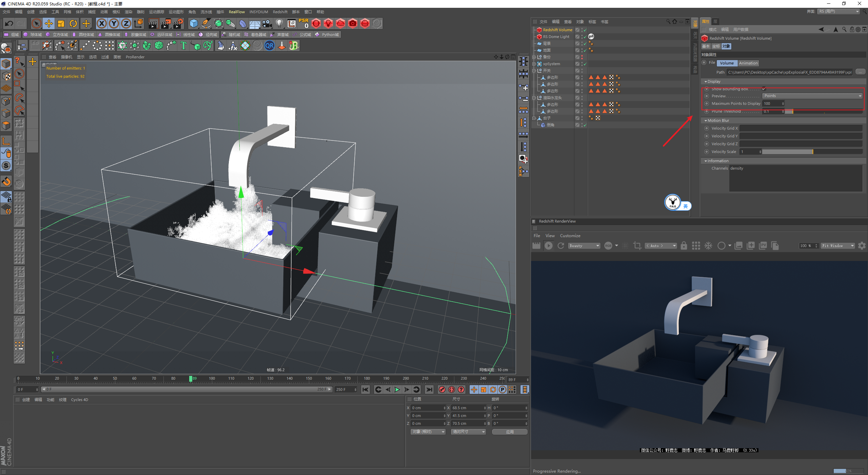Add a cube primitive object

[194, 23]
